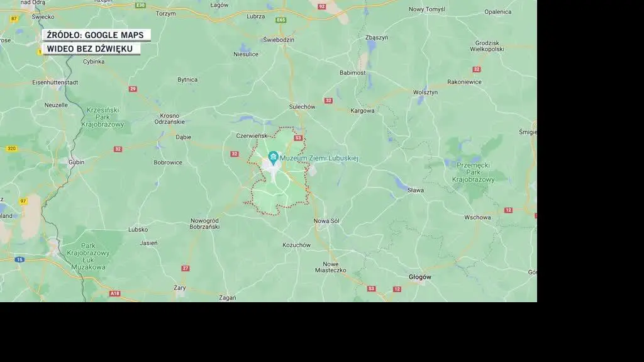Click the route 92 shield at top
Image resolution: width=644 pixels, height=362 pixels.
pos(322,6)
